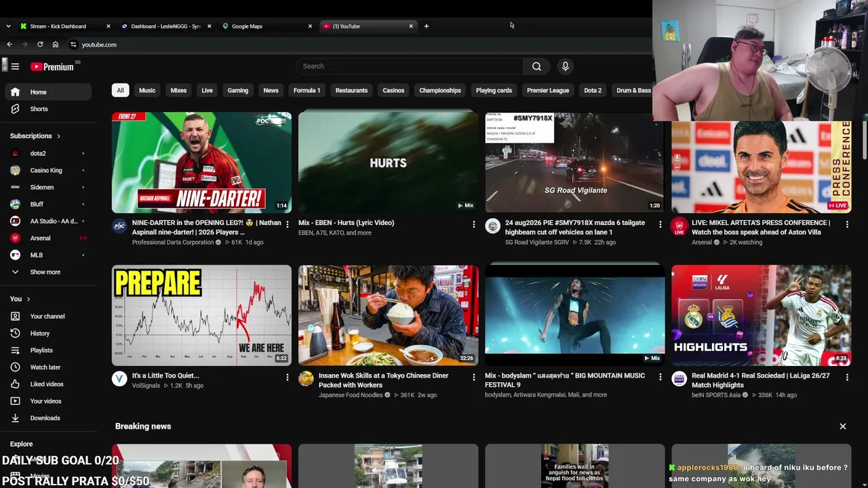This screenshot has height=488, width=868.
Task: Open the NINE-DARTER video thumbnail
Action: 201,163
